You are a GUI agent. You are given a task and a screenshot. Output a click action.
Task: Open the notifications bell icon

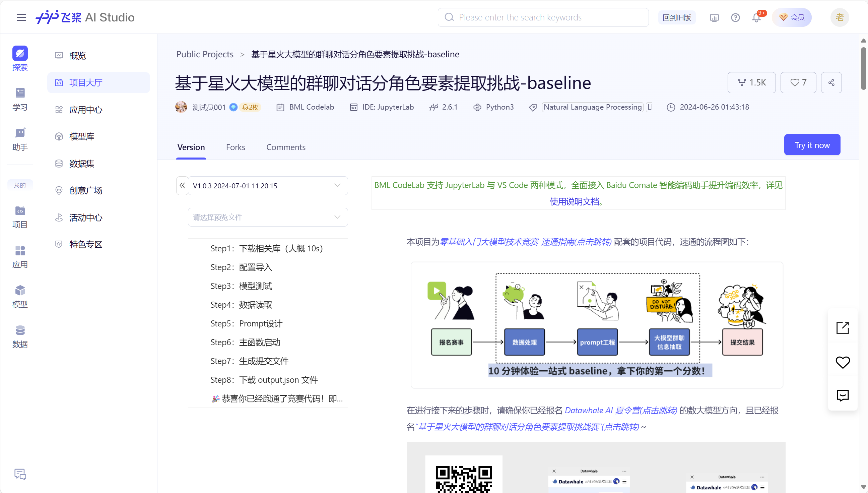(756, 18)
